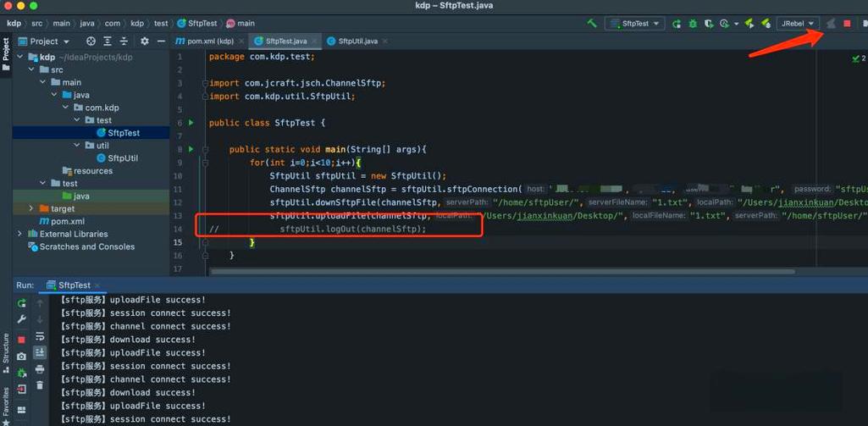Open Project panel settings gear
This screenshot has height=426, width=868.
point(144,41)
